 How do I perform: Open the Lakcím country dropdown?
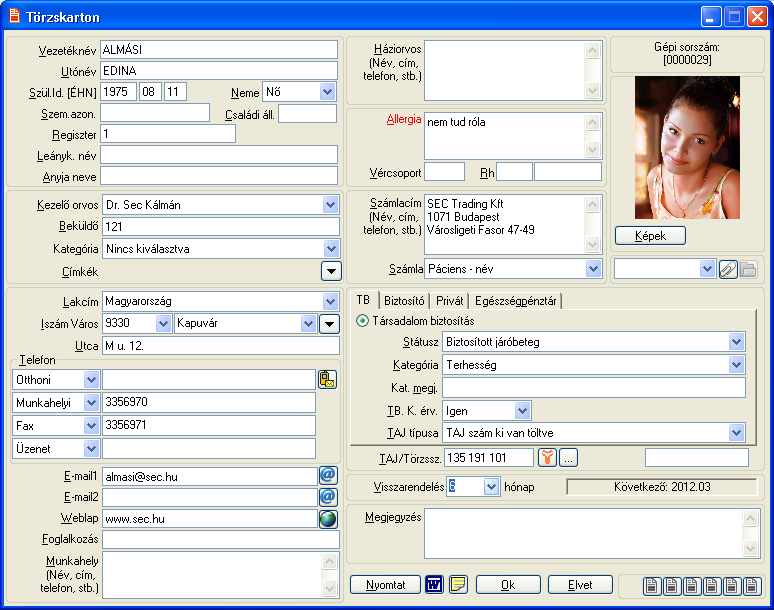point(330,302)
